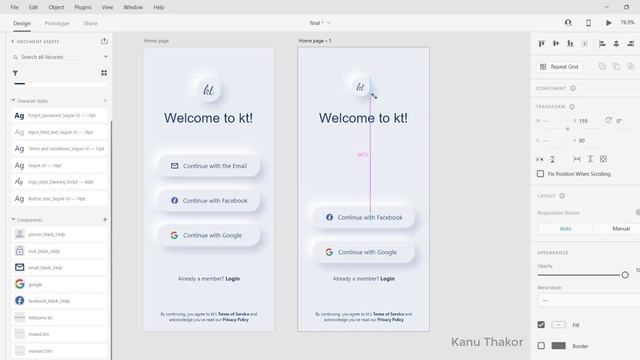Image resolution: width=640 pixels, height=360 pixels.
Task: Click the align right icon
Action: pyautogui.click(x=631, y=43)
